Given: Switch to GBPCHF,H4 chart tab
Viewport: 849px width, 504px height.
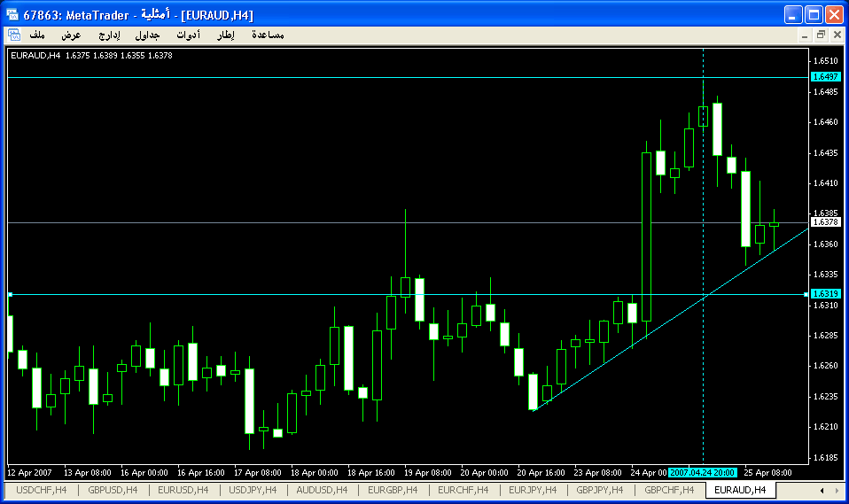Looking at the screenshot, I should [669, 491].
